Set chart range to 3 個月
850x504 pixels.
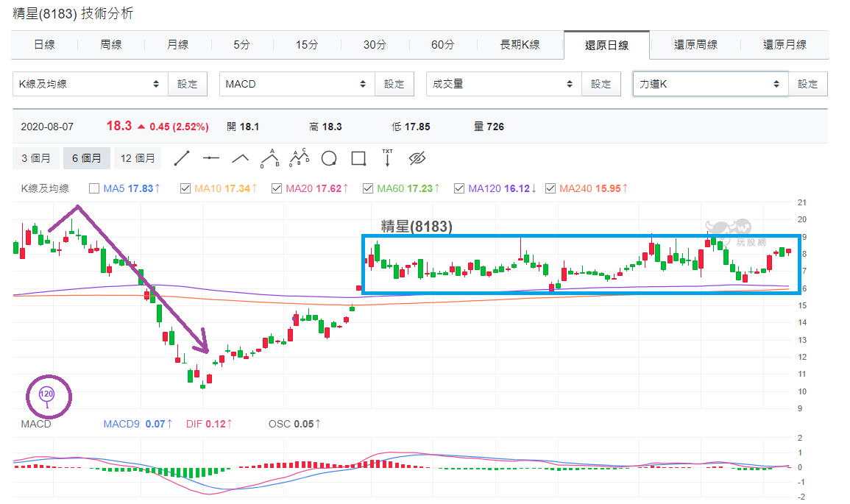pos(36,158)
